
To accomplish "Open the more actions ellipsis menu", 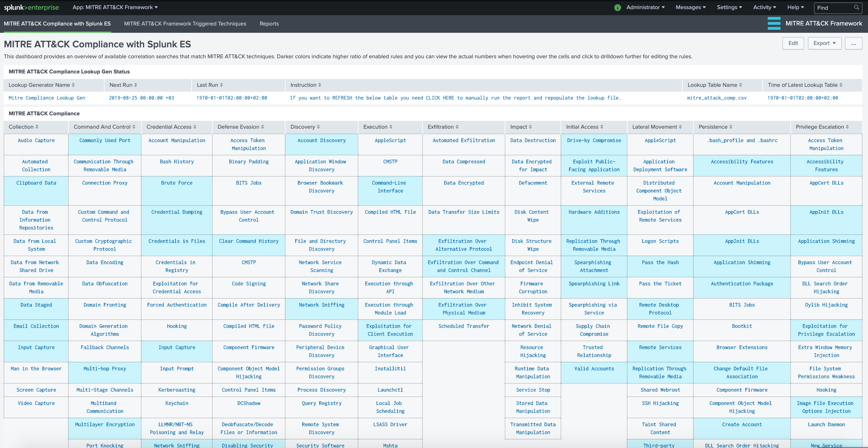I will point(853,43).
